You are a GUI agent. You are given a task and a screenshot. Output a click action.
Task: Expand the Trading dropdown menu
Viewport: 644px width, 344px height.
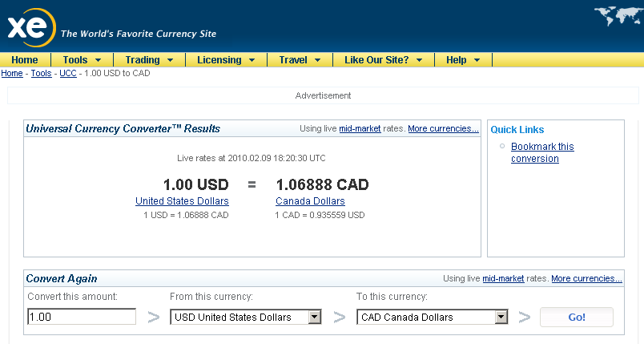pyautogui.click(x=149, y=60)
